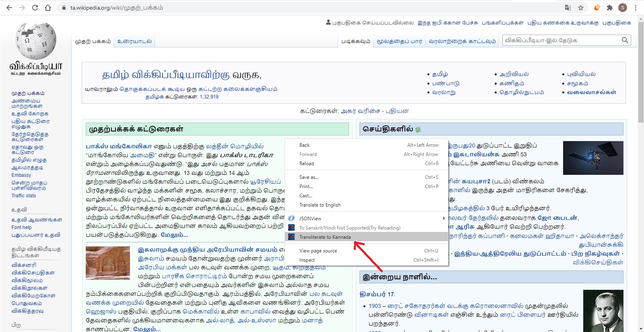Open the Extensions puzzle icon

tap(610, 8)
